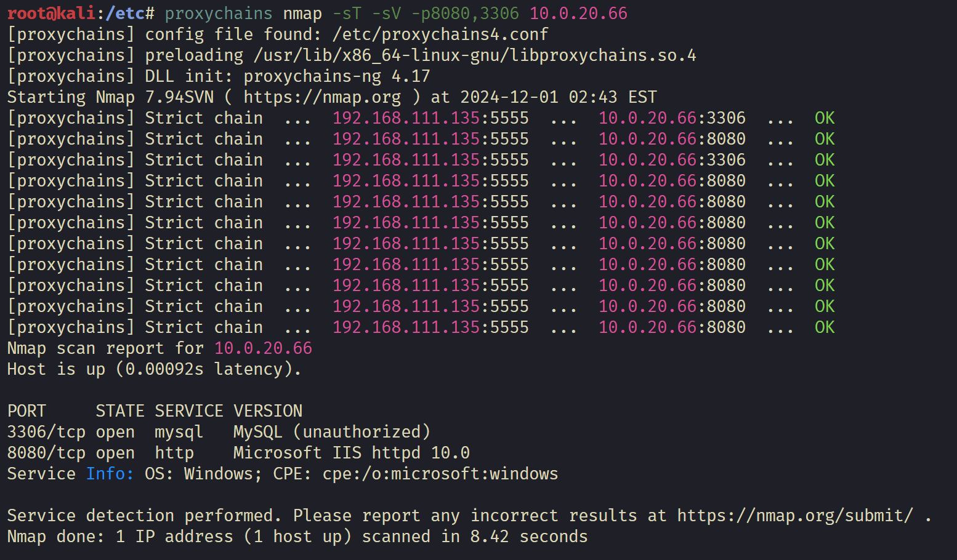Click the 3306/tcp port entry
This screenshot has height=560, width=957.
pyautogui.click(x=46, y=432)
